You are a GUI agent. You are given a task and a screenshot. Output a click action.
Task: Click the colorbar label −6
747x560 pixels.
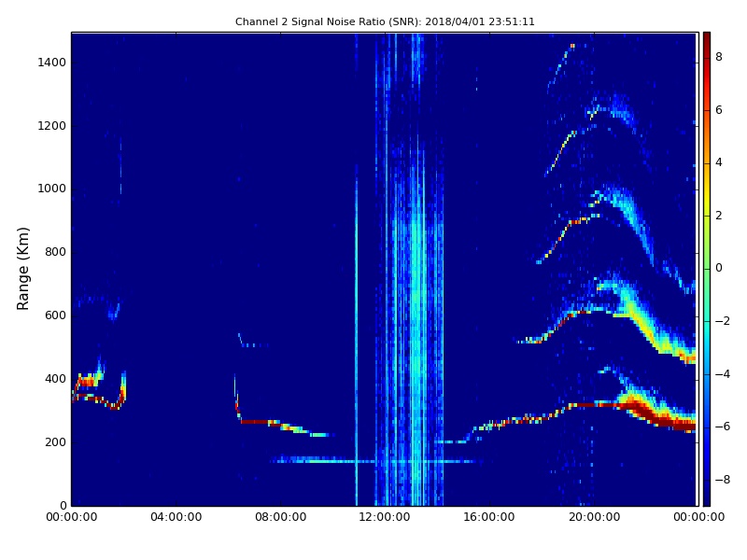pyautogui.click(x=722, y=427)
